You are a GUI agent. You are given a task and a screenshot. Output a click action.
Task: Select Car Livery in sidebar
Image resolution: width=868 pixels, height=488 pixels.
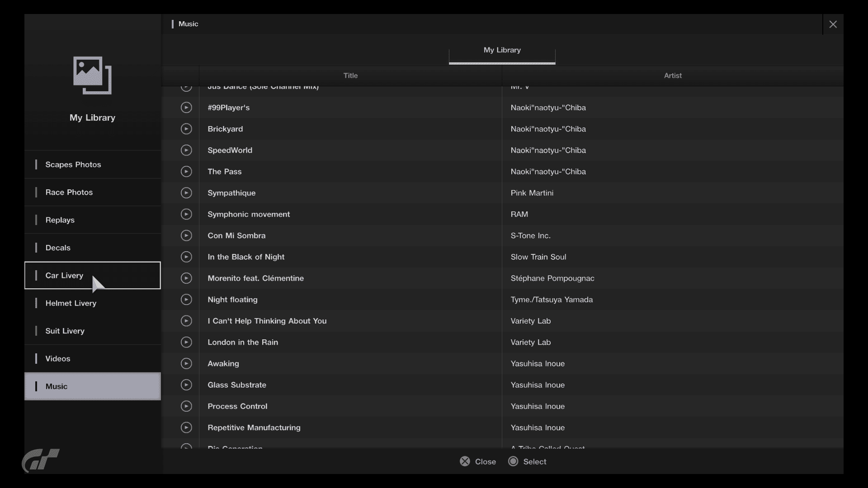click(x=93, y=275)
